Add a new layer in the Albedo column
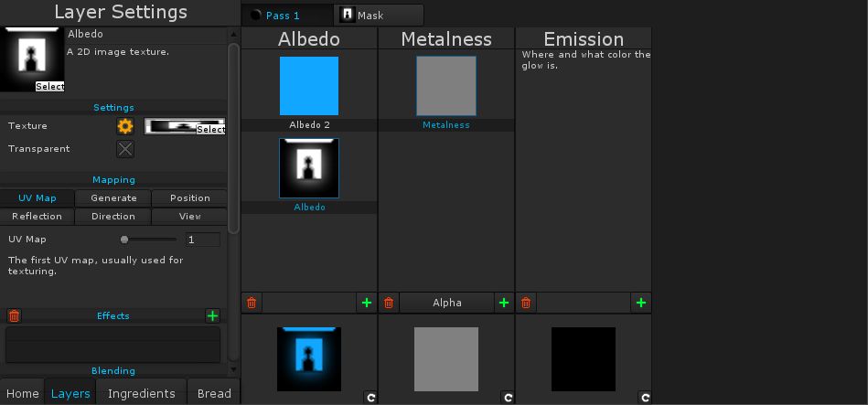This screenshot has width=868, height=405. click(367, 303)
